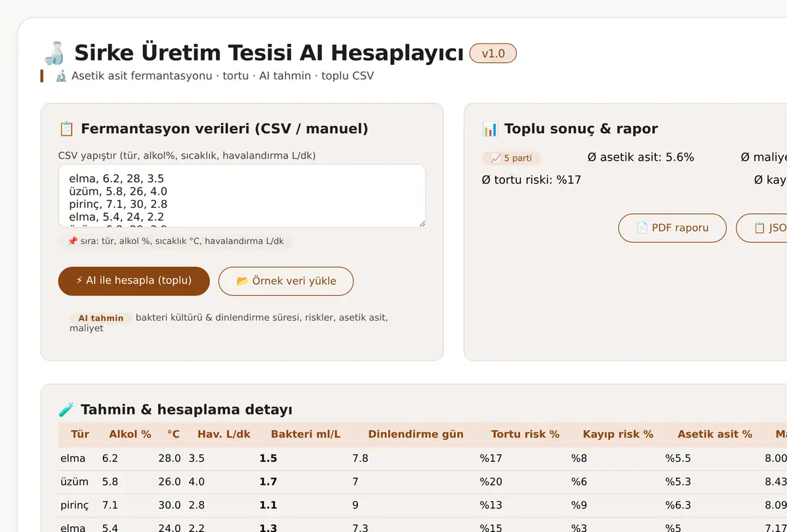Screen dimensions: 787x532
Task: Click the pirinç row Tür cell
Action: tap(75, 506)
